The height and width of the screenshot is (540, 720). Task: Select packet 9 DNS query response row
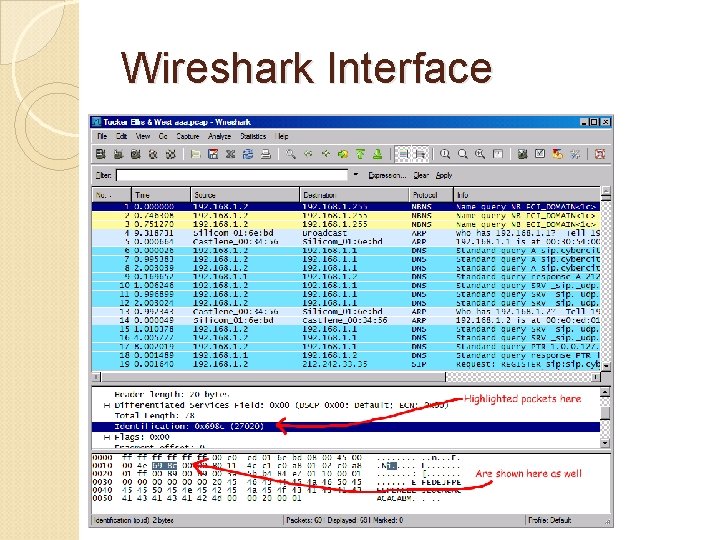[x=346, y=276]
